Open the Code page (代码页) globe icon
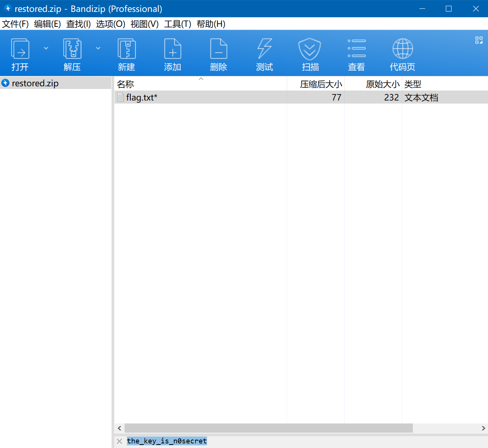488x448 pixels. tap(403, 49)
